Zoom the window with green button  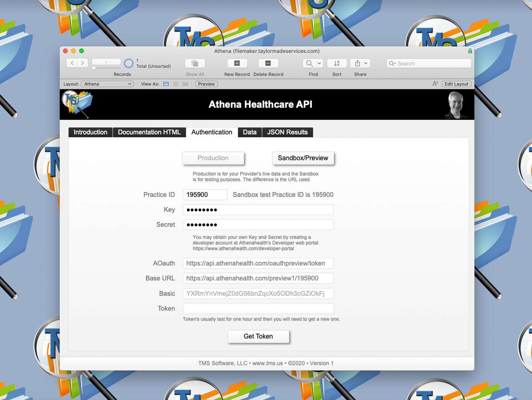(x=81, y=51)
